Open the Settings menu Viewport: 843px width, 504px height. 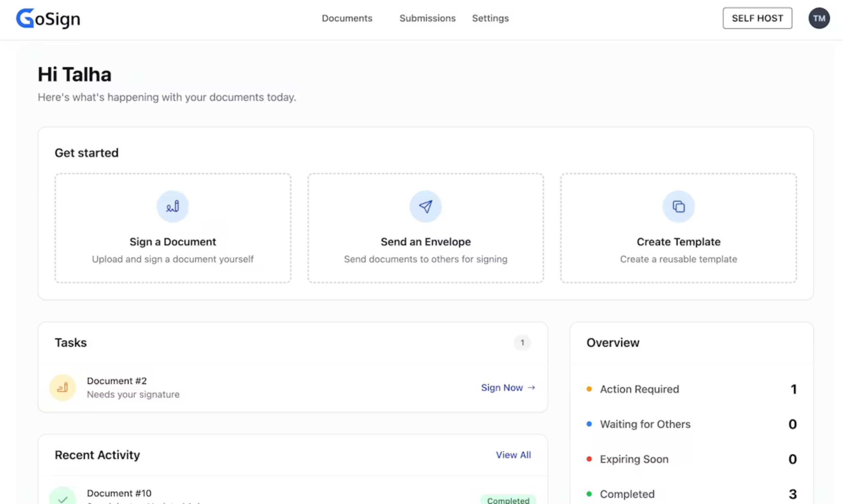(x=490, y=18)
